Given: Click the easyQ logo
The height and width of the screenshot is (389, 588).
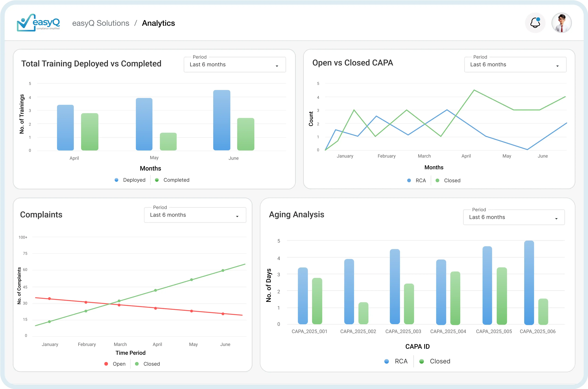Looking at the screenshot, I should click(x=38, y=23).
